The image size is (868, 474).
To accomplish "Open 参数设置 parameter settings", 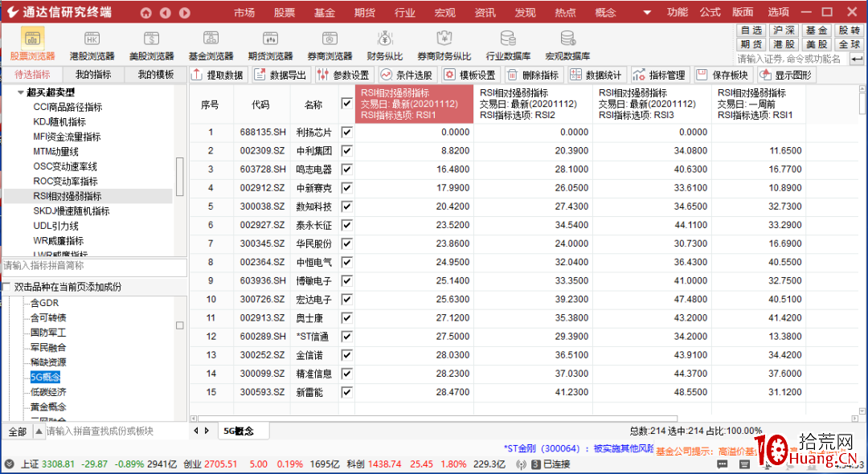I will click(x=344, y=76).
